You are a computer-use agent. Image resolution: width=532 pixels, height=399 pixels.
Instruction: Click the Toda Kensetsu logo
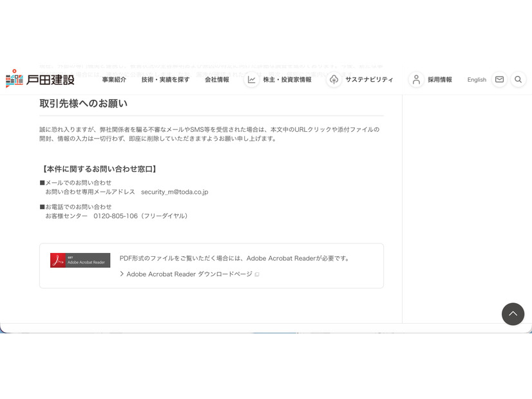[x=40, y=79]
